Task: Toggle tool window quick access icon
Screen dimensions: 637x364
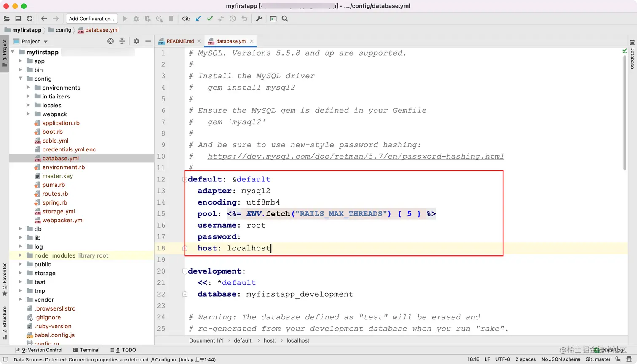Action: pyautogui.click(x=5, y=359)
